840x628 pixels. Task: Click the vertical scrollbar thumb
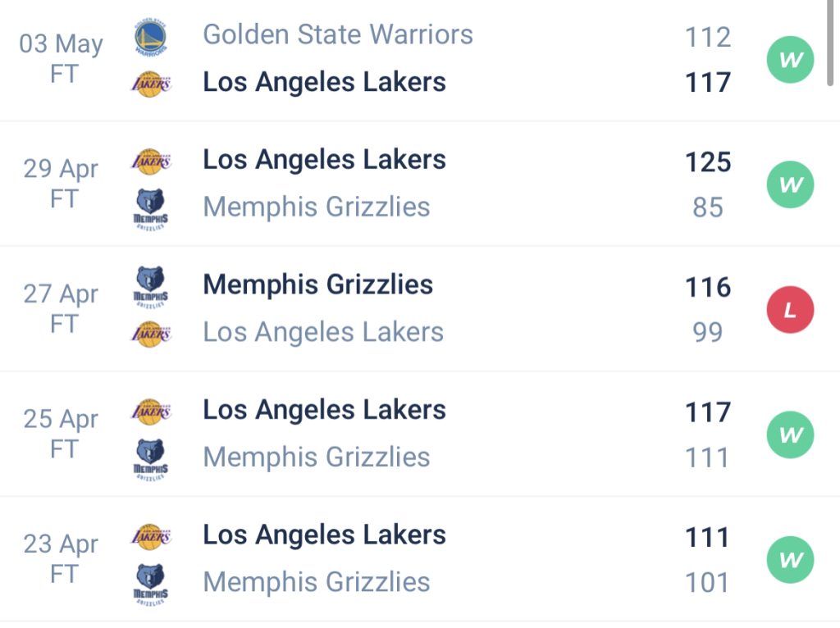830,43
